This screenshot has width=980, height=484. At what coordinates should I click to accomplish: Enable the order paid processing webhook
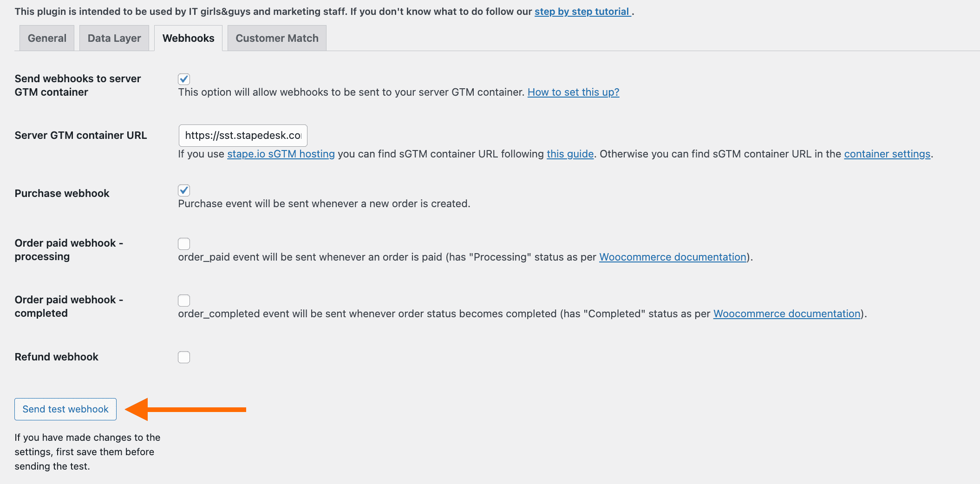coord(183,243)
